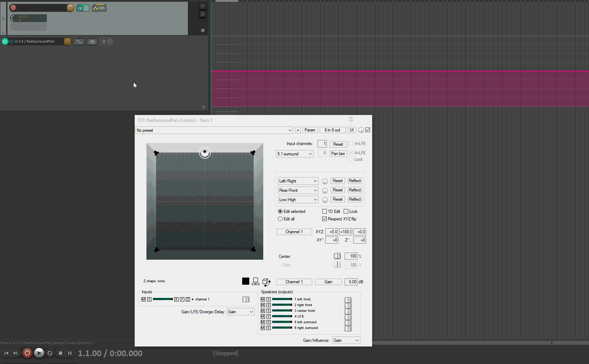Edit the Input channels count field
Image resolution: width=589 pixels, height=364 pixels.
322,144
